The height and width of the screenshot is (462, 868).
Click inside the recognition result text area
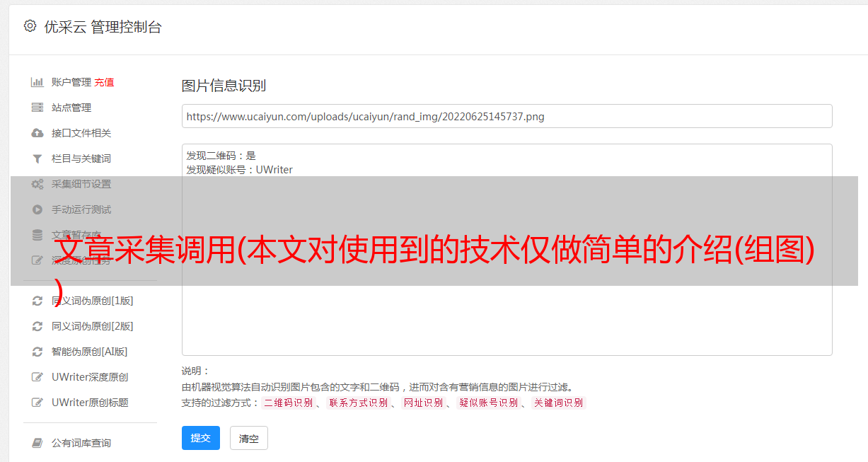pos(507,250)
